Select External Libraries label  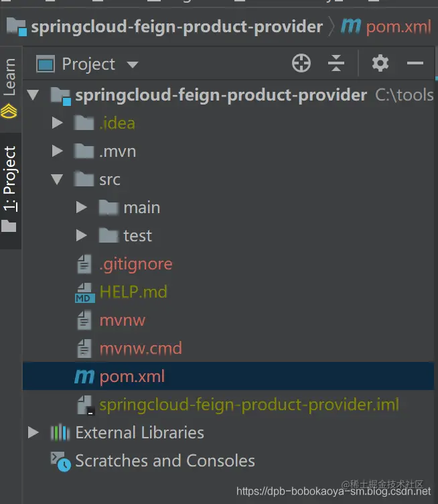click(x=140, y=433)
